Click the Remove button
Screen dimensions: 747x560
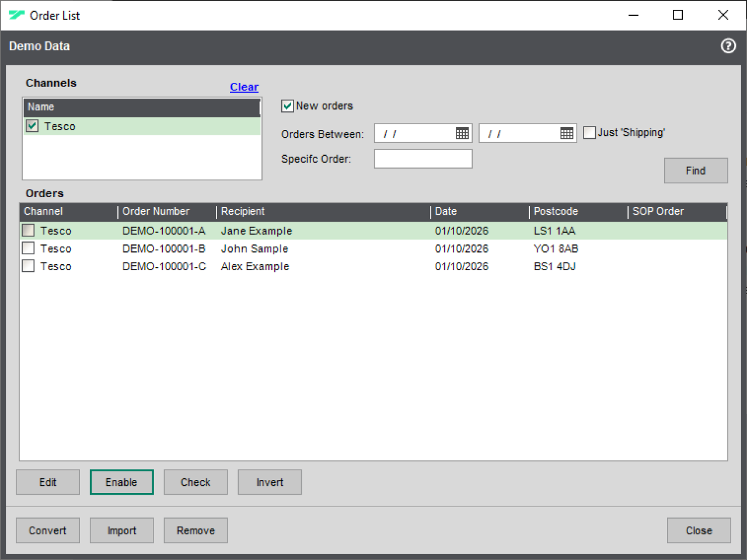point(196,531)
